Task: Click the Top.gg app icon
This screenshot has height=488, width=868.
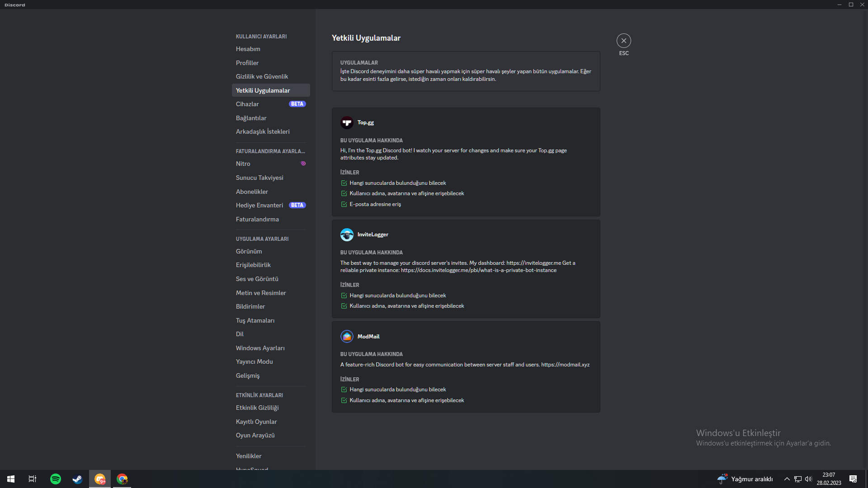Action: pyautogui.click(x=347, y=122)
